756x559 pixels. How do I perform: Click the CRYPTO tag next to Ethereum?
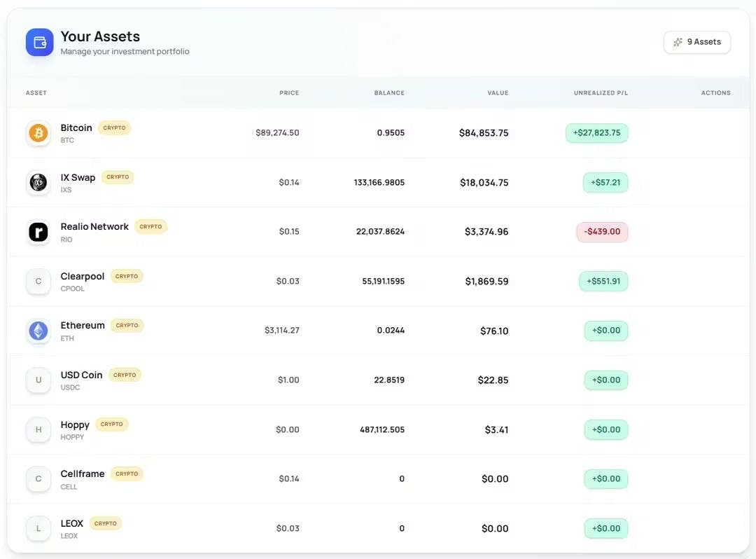[x=127, y=326]
